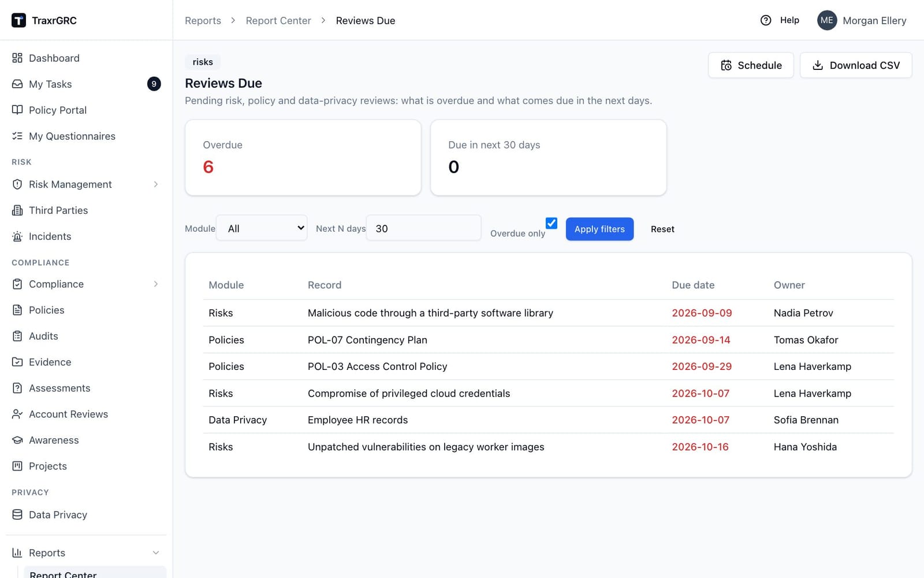Click the My Questionnaires checklist icon
Image resolution: width=924 pixels, height=578 pixels.
(17, 136)
